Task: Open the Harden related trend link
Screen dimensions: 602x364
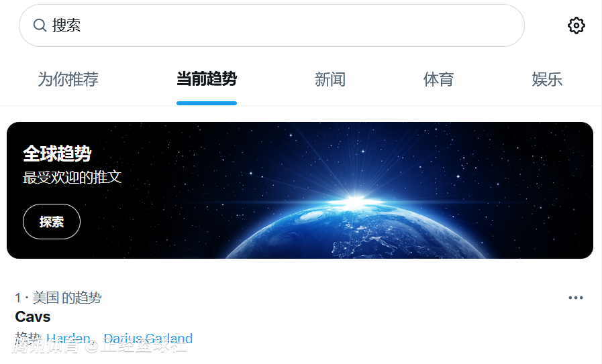Action: 68,339
